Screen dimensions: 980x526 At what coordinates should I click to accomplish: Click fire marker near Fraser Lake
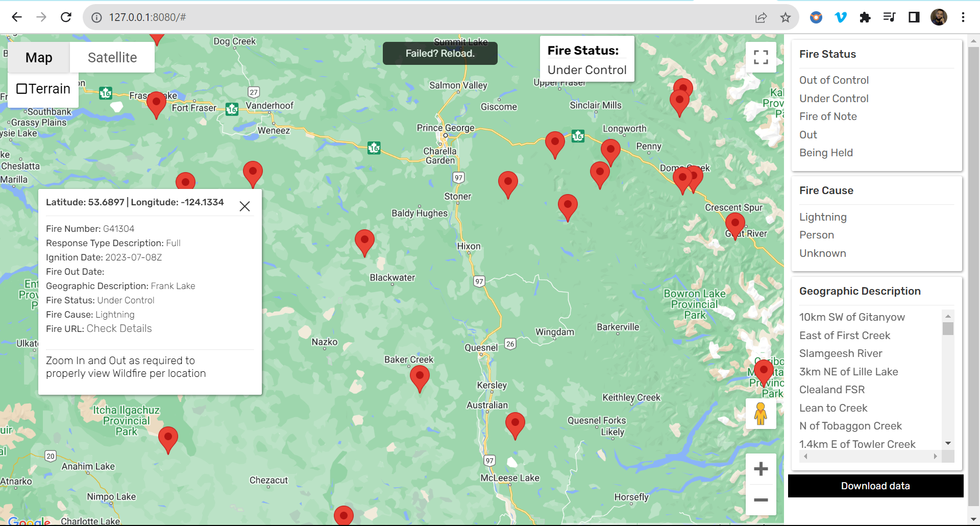[156, 106]
